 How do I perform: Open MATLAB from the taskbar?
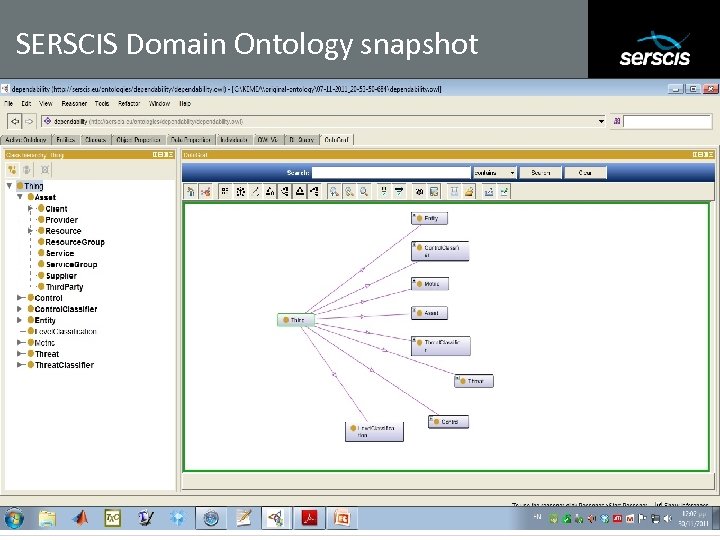click(x=79, y=518)
